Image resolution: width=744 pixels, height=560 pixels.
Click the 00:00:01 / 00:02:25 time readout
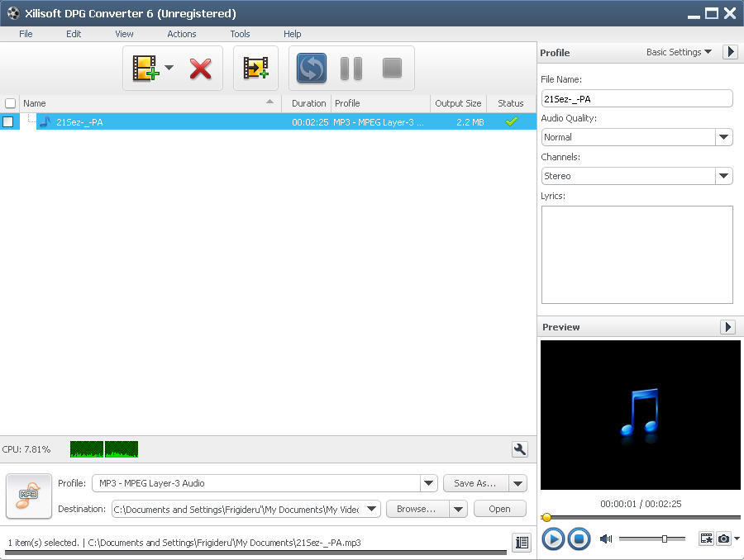641,504
